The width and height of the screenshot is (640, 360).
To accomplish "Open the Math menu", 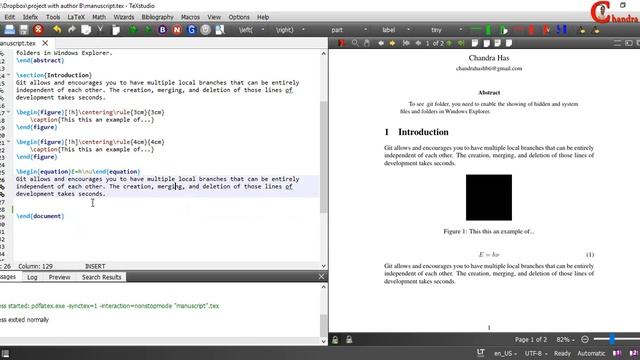I will (99, 17).
